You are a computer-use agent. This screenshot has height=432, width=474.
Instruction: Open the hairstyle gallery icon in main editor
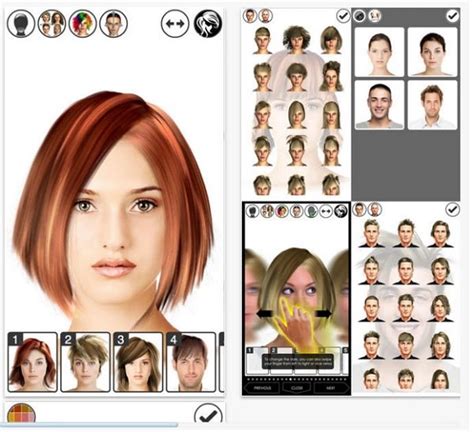(52, 23)
